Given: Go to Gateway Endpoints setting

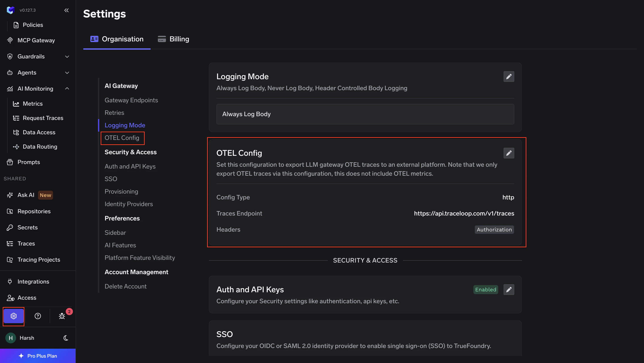Looking at the screenshot, I should pyautogui.click(x=131, y=100).
